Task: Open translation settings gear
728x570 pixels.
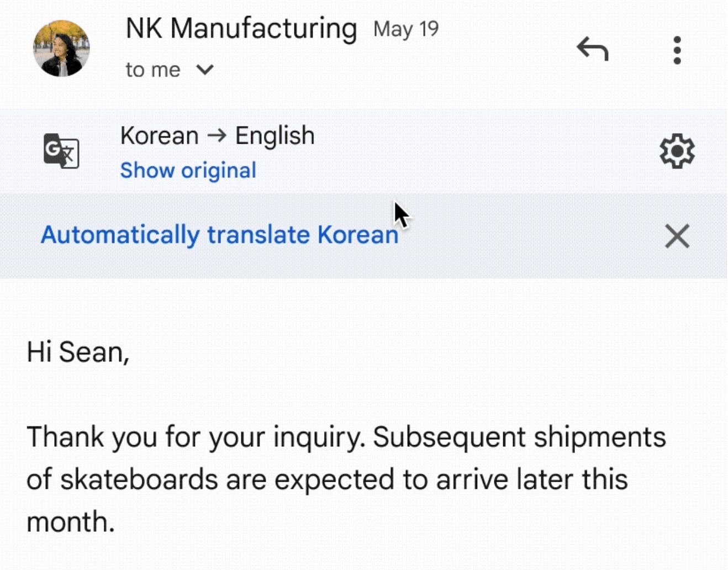Action: [x=677, y=151]
